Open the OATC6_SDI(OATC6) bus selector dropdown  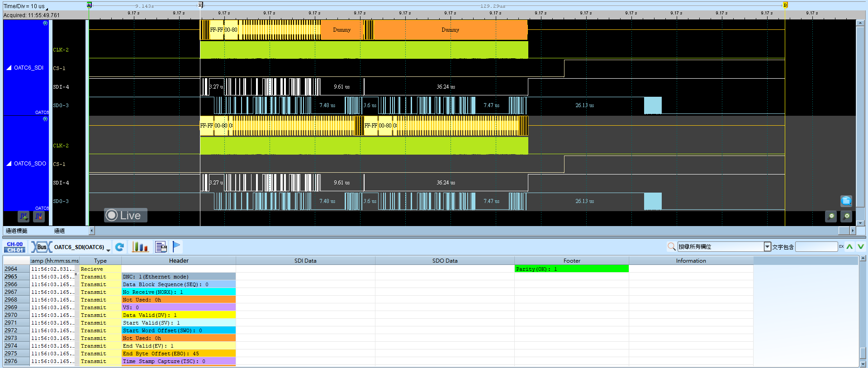108,250
